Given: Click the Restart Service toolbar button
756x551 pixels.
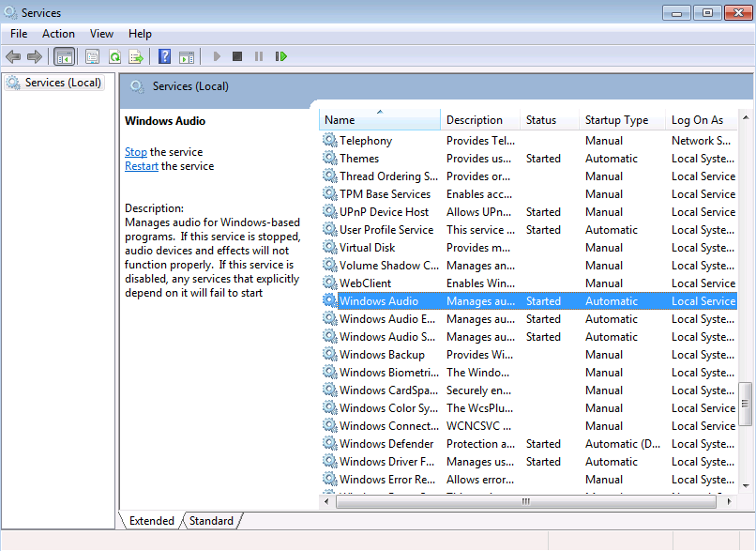Looking at the screenshot, I should [x=281, y=56].
